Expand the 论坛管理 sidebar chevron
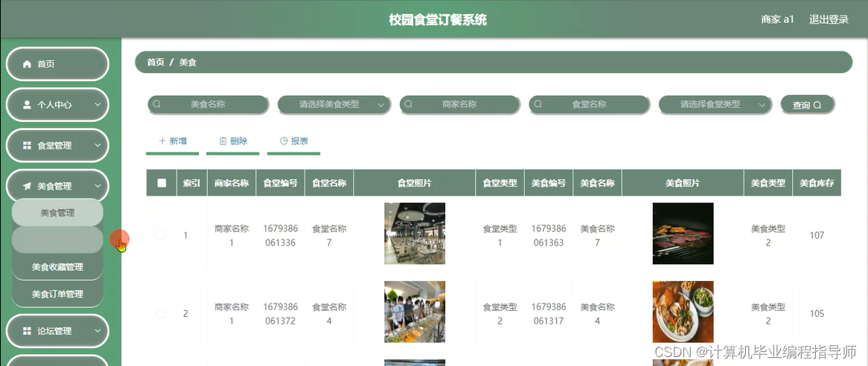The image size is (868, 366). pyautogui.click(x=98, y=330)
